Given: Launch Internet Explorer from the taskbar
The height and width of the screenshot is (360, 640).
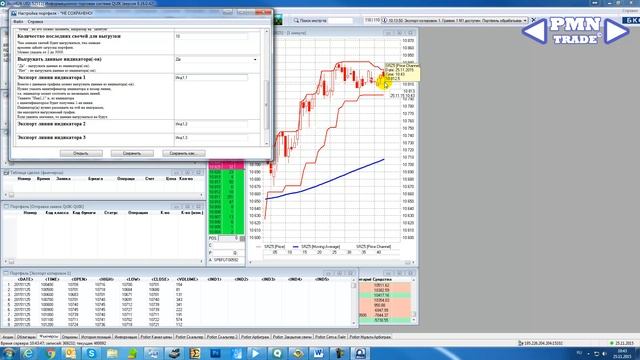Looking at the screenshot, I should pos(28,353).
